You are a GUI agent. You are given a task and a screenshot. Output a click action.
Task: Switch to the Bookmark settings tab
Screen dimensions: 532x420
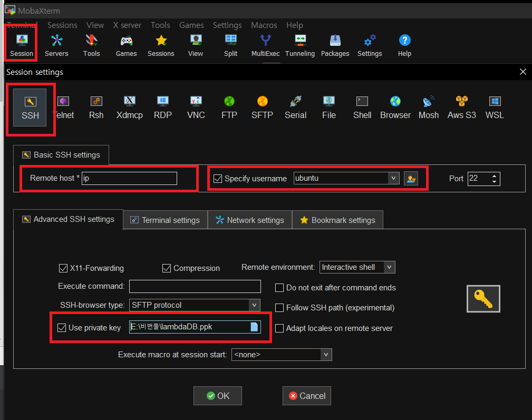click(337, 220)
